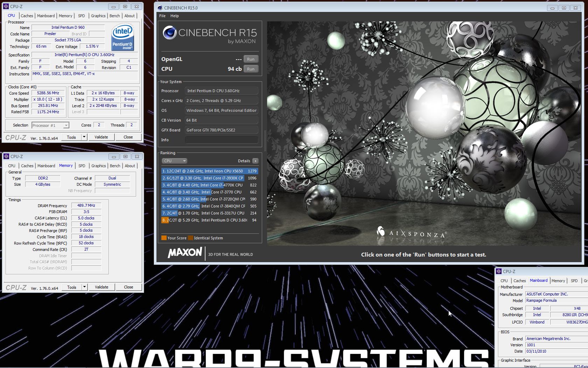The image size is (588, 368).
Task: Click Tools button in top CPU-Z window
Action: [x=71, y=137]
